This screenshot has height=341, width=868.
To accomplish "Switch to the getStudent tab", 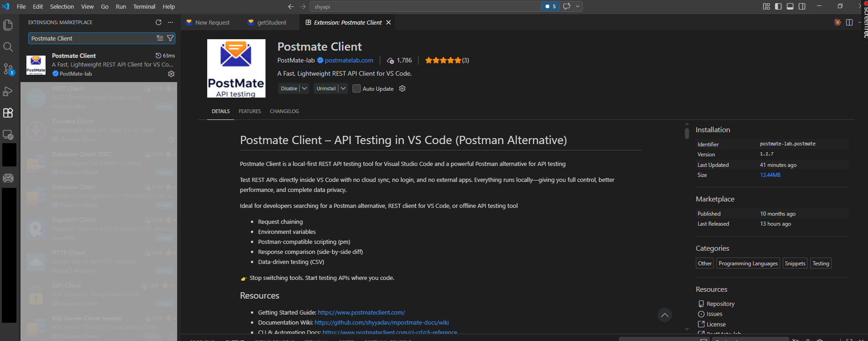I will [x=271, y=22].
